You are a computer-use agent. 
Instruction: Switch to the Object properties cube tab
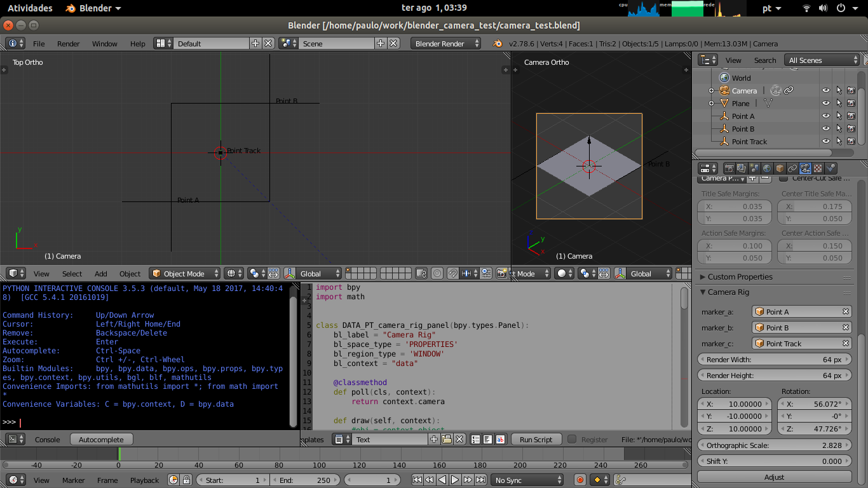pos(780,168)
